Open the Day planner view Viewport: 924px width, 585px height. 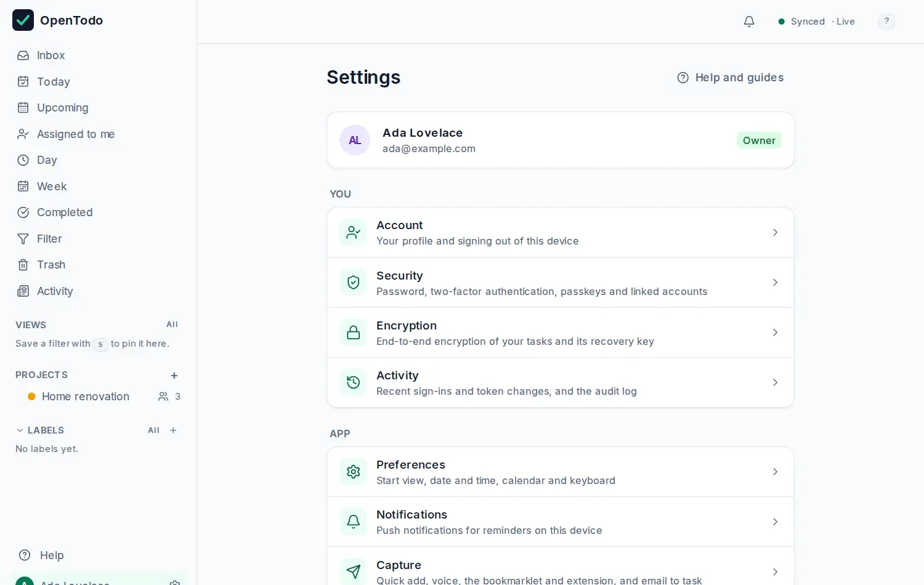pyautogui.click(x=99, y=160)
